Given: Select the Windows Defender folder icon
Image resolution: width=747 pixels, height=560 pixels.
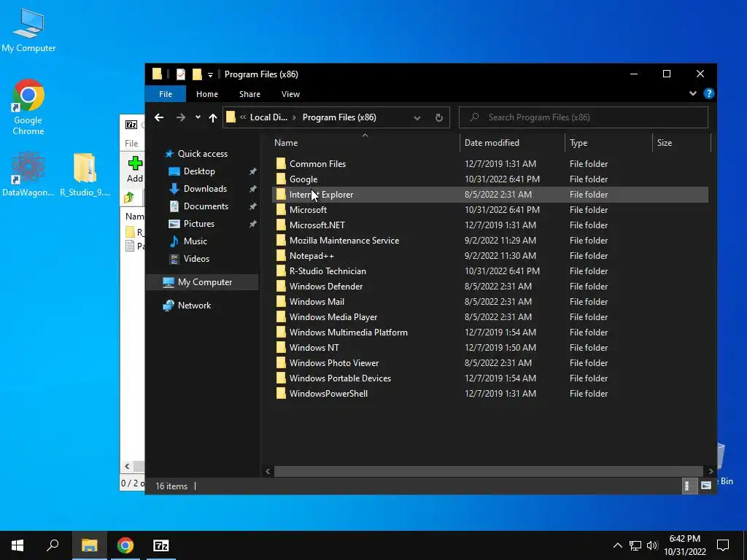Looking at the screenshot, I should point(281,286).
